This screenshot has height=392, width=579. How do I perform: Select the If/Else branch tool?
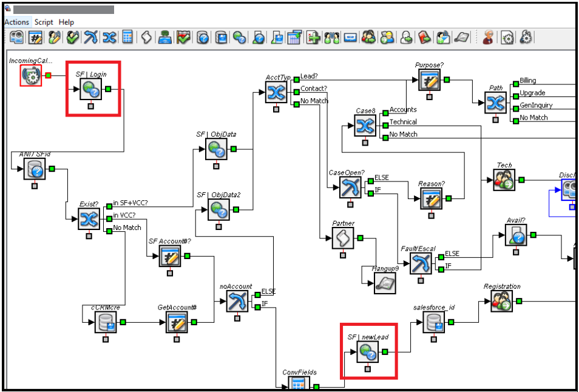(x=90, y=37)
